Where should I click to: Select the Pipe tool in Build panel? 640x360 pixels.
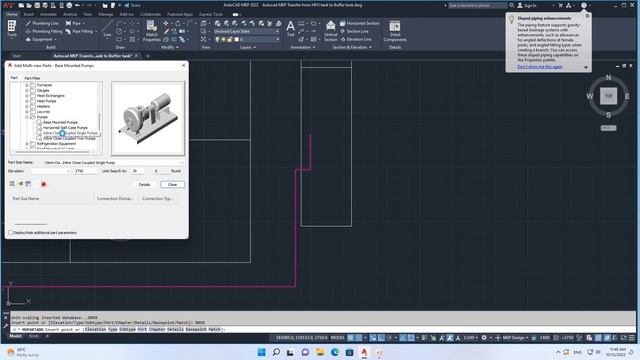coord(74,23)
